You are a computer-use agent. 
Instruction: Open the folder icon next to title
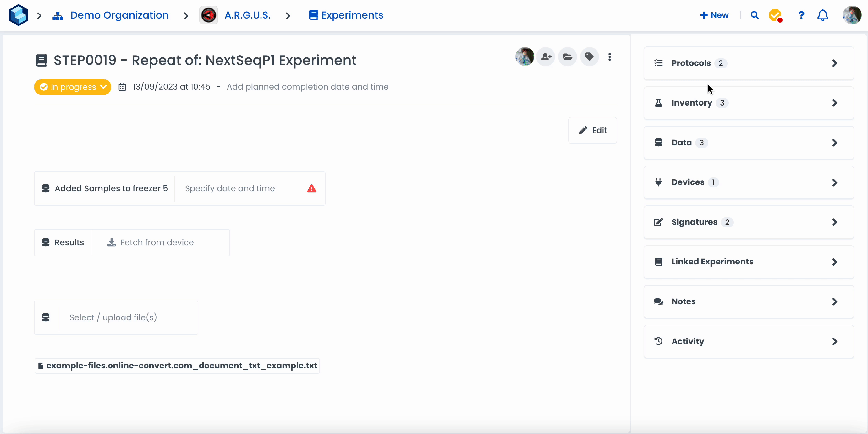pos(568,57)
